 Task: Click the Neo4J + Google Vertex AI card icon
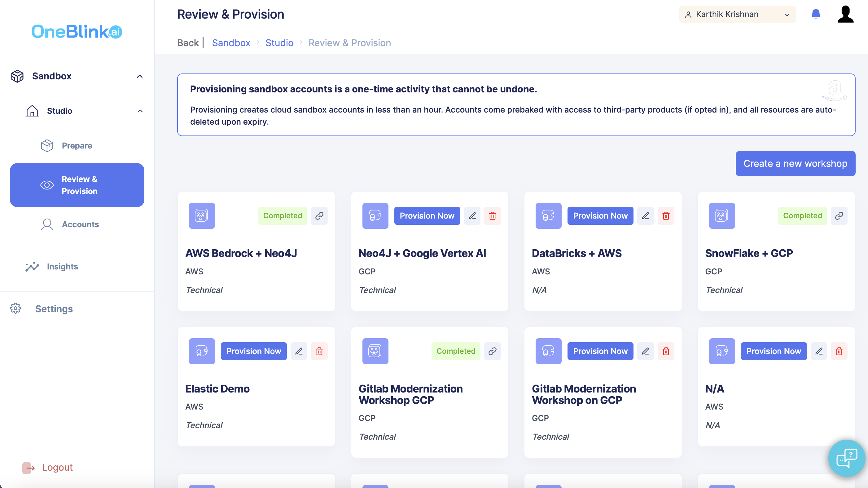point(375,216)
